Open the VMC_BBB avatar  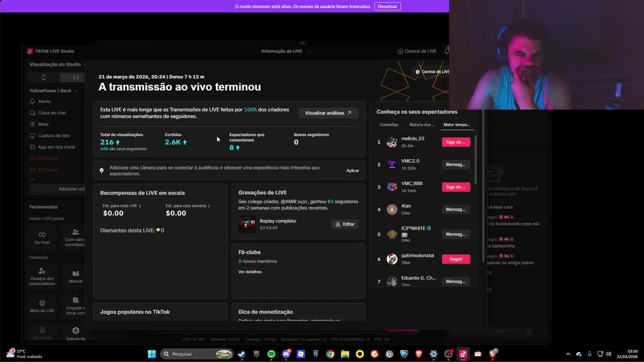click(x=392, y=187)
